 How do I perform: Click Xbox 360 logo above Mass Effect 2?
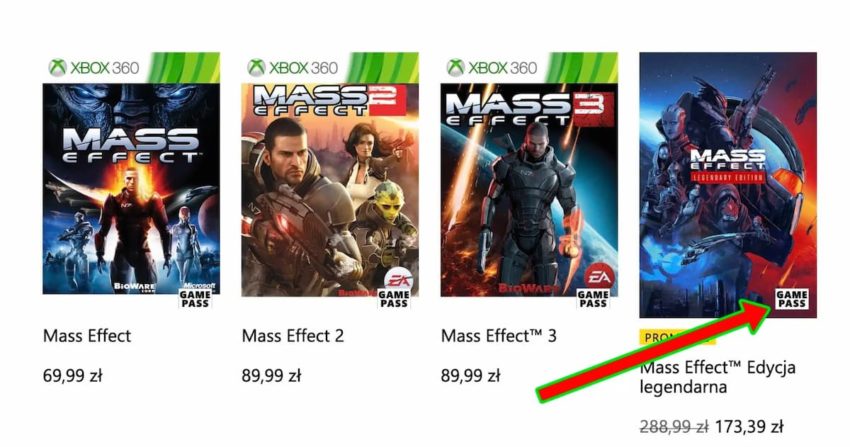click(x=292, y=68)
